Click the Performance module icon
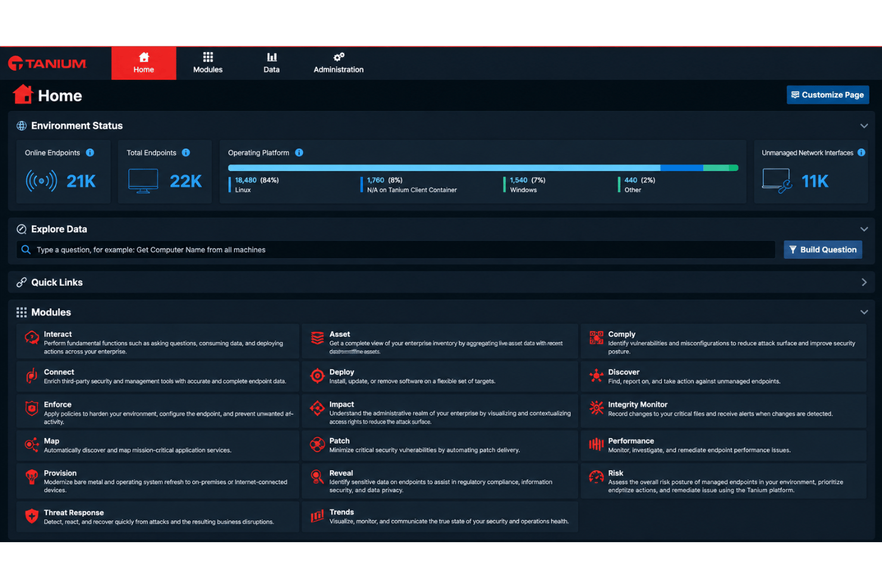The height and width of the screenshot is (588, 882). click(x=596, y=444)
